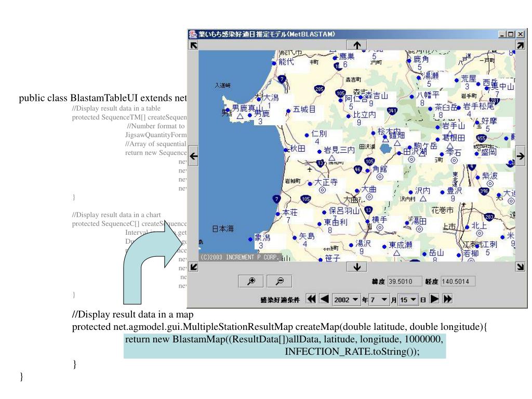Open the day dropdown showing 15

click(408, 300)
